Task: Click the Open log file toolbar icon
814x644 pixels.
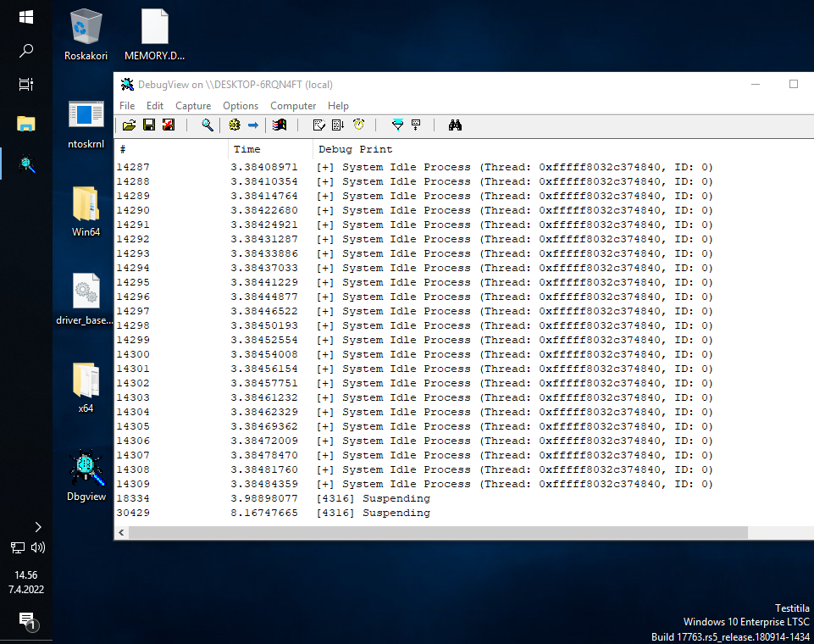Action: 129,125
